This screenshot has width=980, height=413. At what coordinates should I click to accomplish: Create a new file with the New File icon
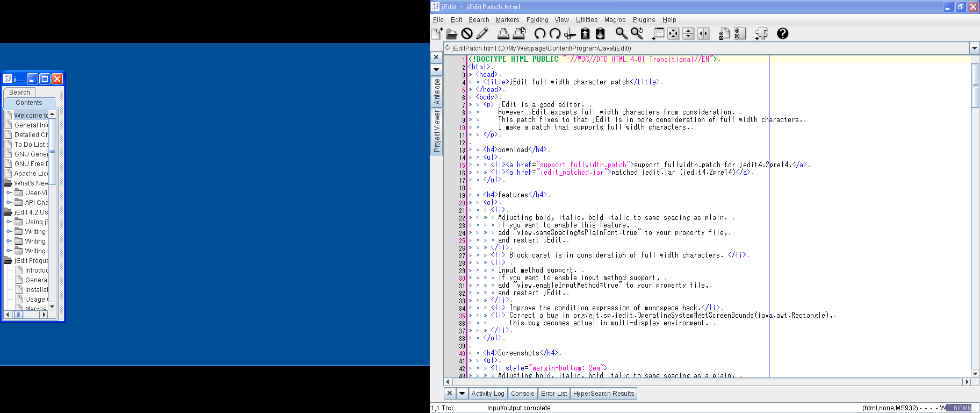pos(437,33)
